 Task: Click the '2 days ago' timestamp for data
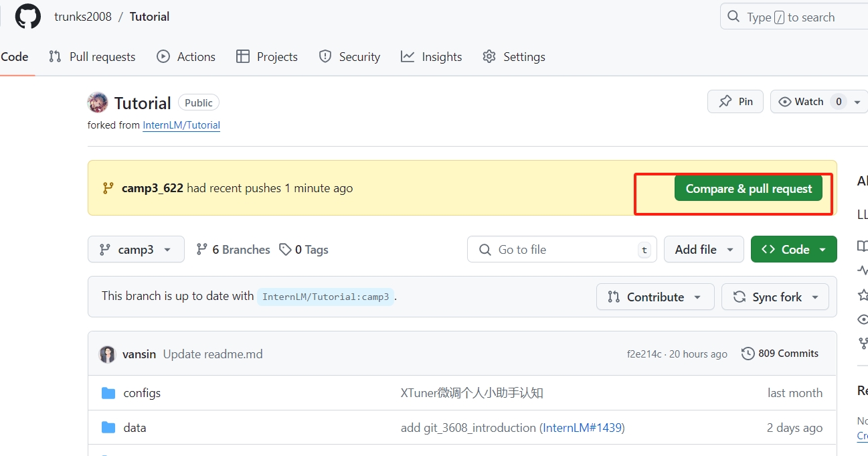click(795, 428)
